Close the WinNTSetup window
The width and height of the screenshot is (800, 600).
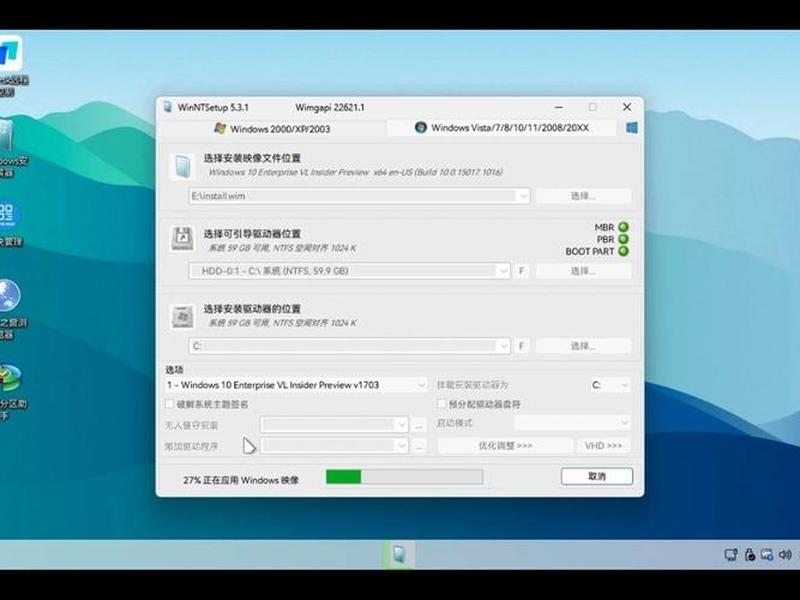tap(627, 107)
